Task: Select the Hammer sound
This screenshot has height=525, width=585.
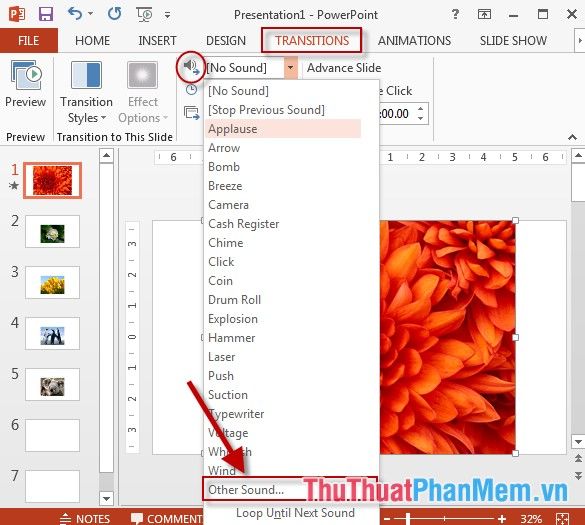Action: (283, 338)
